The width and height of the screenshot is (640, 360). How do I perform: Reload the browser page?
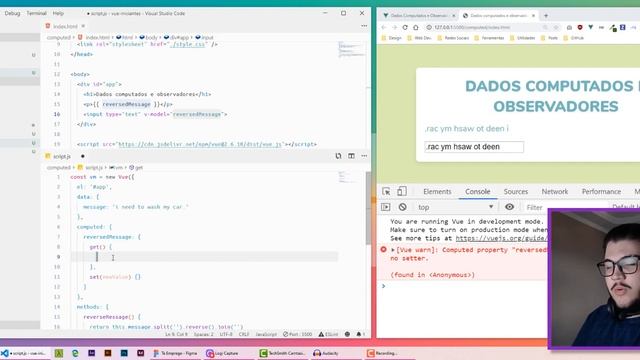(x=405, y=27)
